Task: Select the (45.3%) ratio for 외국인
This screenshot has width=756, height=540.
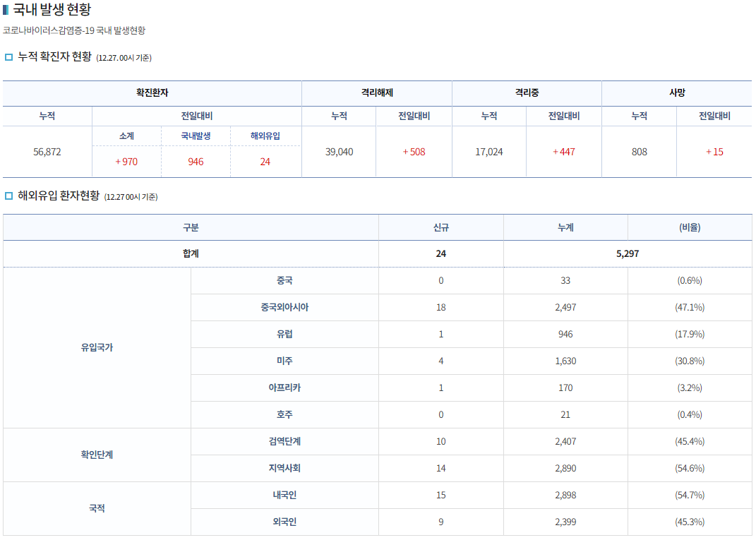Action: click(690, 522)
